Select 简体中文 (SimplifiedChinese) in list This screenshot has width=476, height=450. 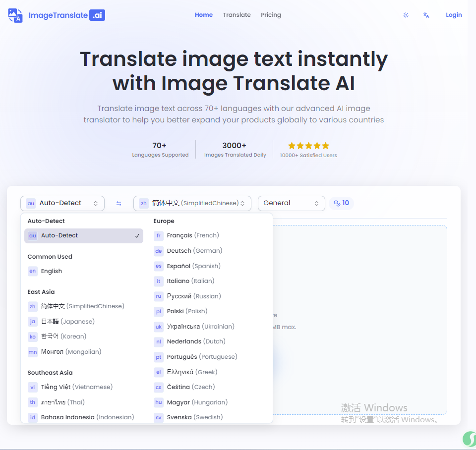tap(83, 306)
